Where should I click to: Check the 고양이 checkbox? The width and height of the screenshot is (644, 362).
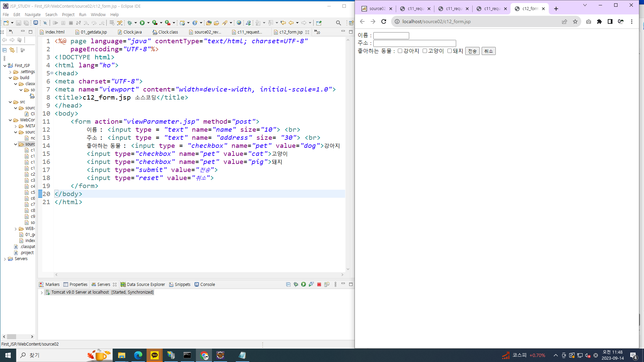coord(425,51)
